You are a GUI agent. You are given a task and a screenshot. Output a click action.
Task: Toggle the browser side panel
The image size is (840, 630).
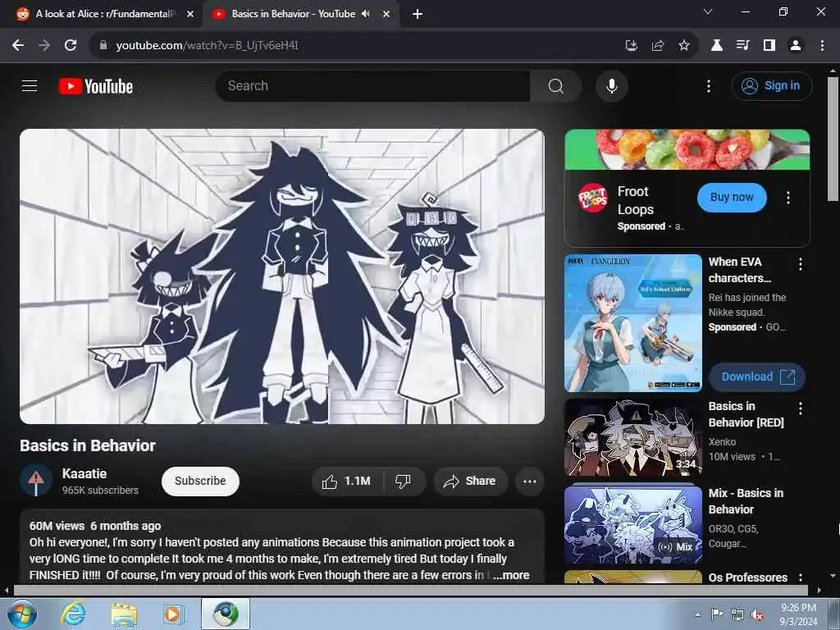coord(769,46)
